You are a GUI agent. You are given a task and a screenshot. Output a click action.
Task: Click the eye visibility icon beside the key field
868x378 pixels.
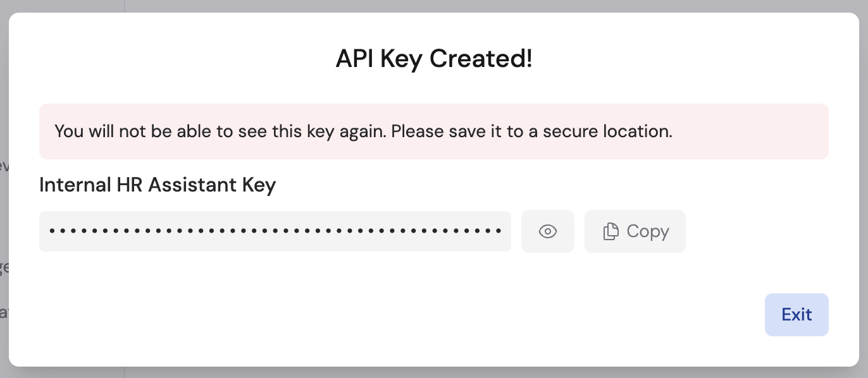pyautogui.click(x=547, y=231)
